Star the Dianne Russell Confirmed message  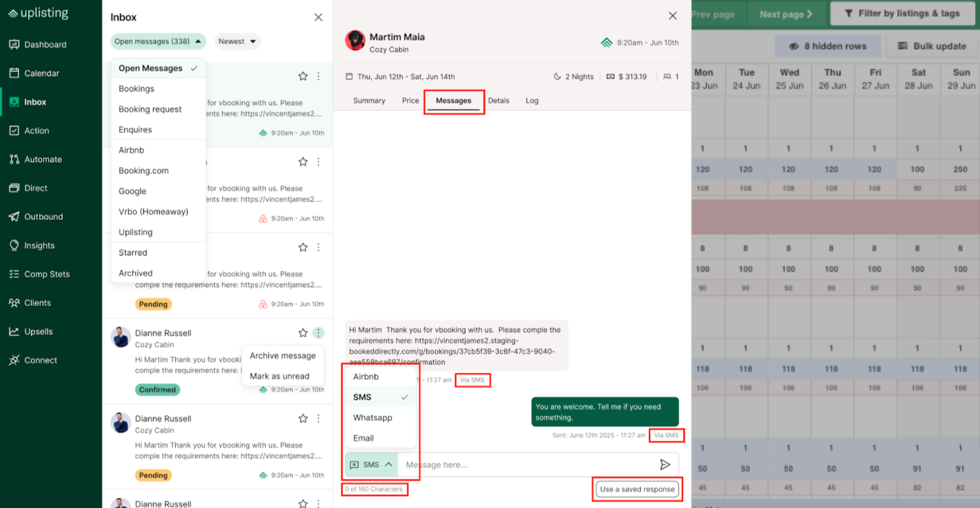303,333
